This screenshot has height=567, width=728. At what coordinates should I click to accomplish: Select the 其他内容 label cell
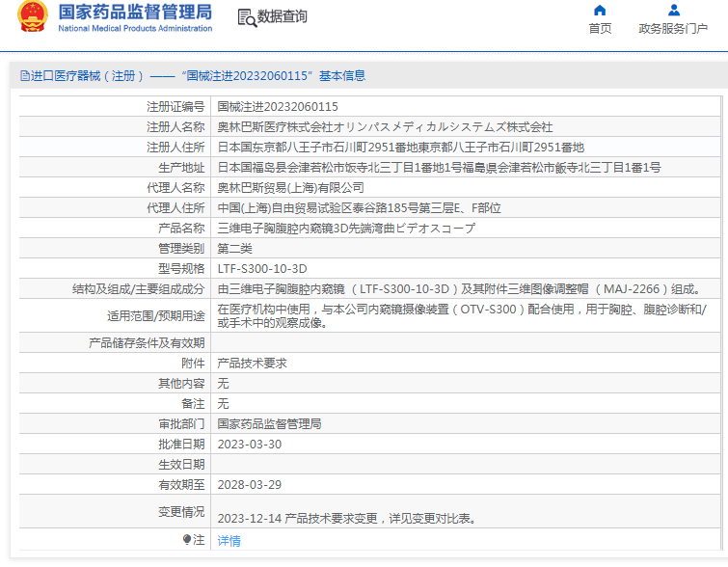pos(181,384)
